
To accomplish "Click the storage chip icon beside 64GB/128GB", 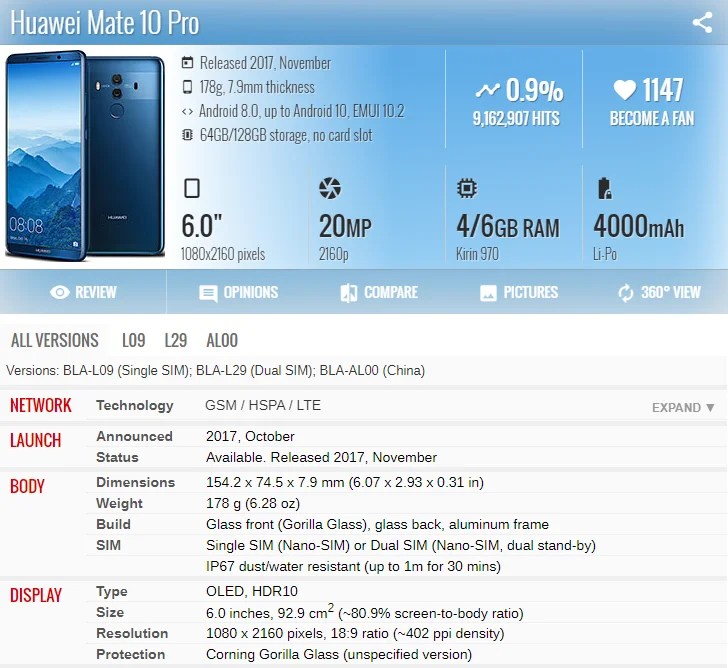I will (x=187, y=135).
